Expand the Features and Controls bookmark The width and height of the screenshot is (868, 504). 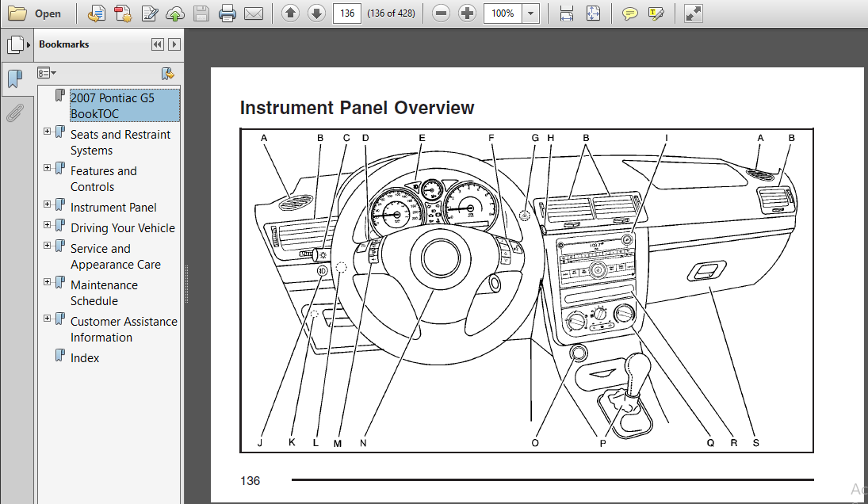(x=47, y=168)
